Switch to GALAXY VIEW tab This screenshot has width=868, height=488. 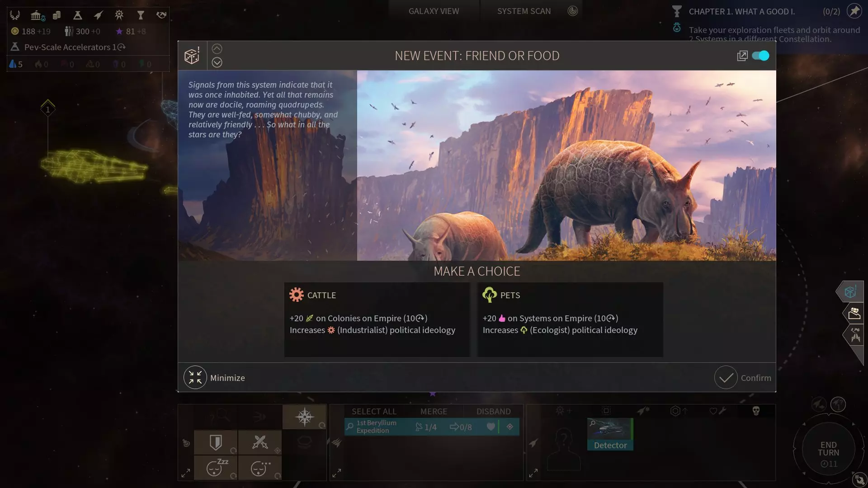434,11
